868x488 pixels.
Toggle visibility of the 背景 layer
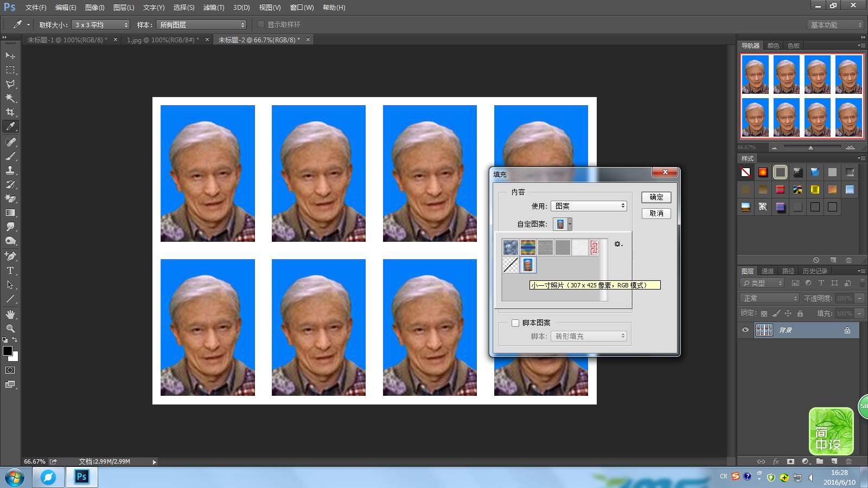point(745,330)
